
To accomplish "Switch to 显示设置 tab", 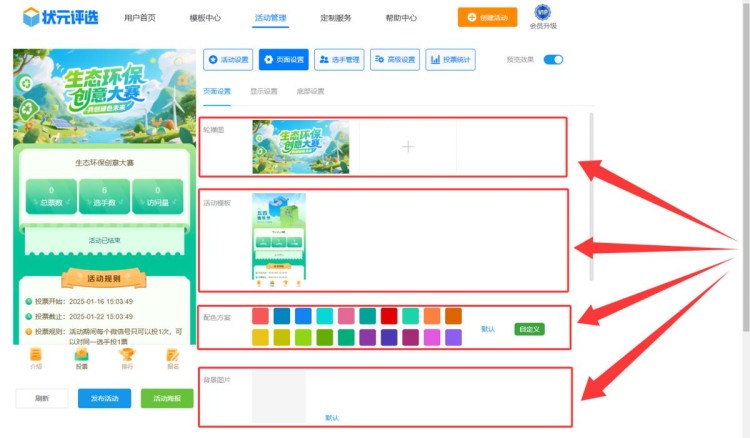I will click(x=265, y=91).
